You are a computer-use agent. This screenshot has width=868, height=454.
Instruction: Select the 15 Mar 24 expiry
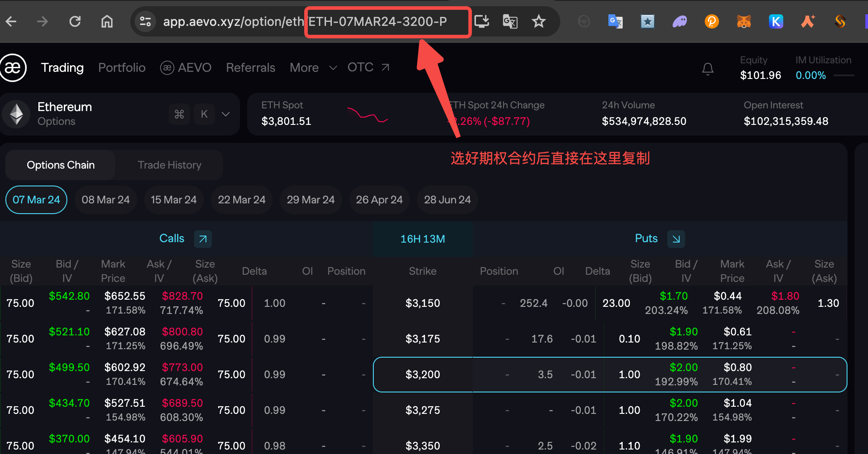(174, 200)
